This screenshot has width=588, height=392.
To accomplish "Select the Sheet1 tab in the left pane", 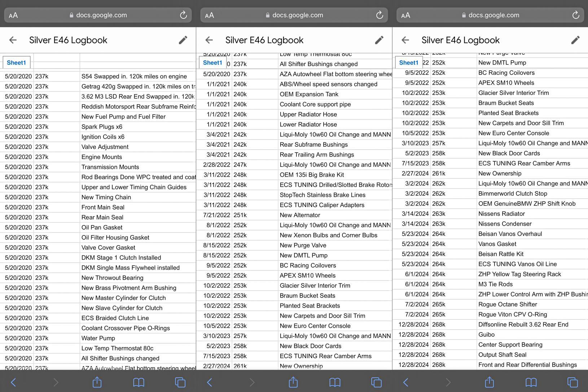I will pos(16,63).
